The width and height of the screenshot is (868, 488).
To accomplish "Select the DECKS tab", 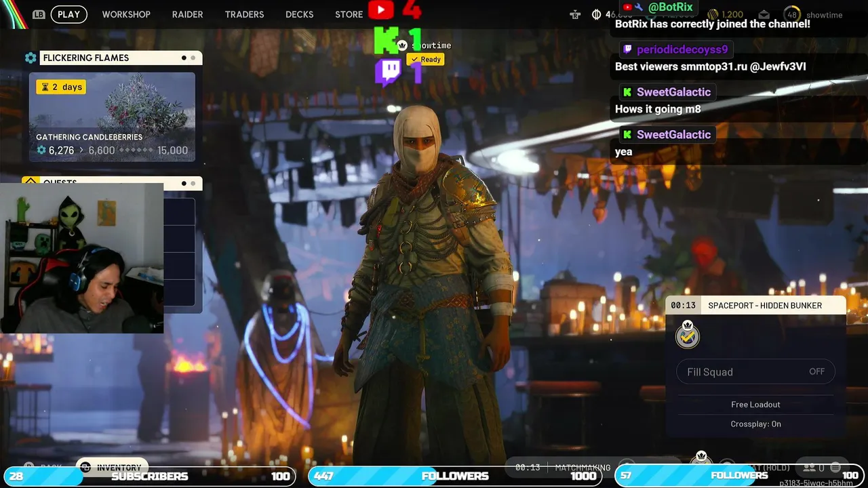I will tap(299, 14).
